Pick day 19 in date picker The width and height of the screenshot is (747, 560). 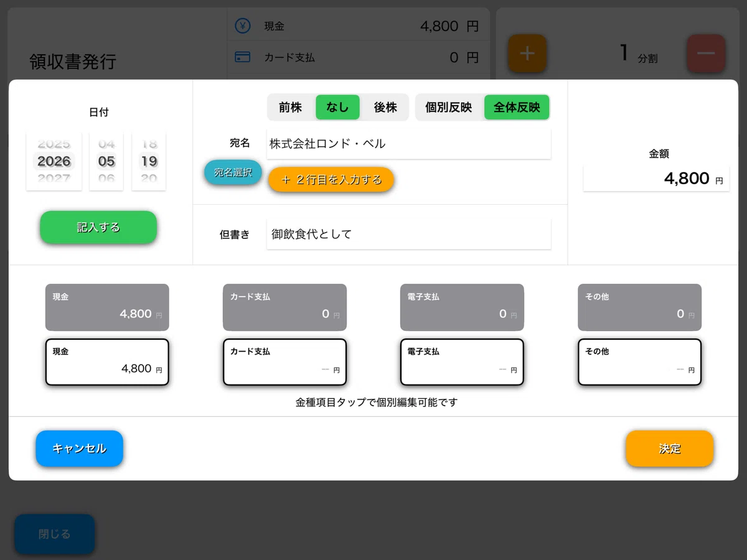point(149,161)
